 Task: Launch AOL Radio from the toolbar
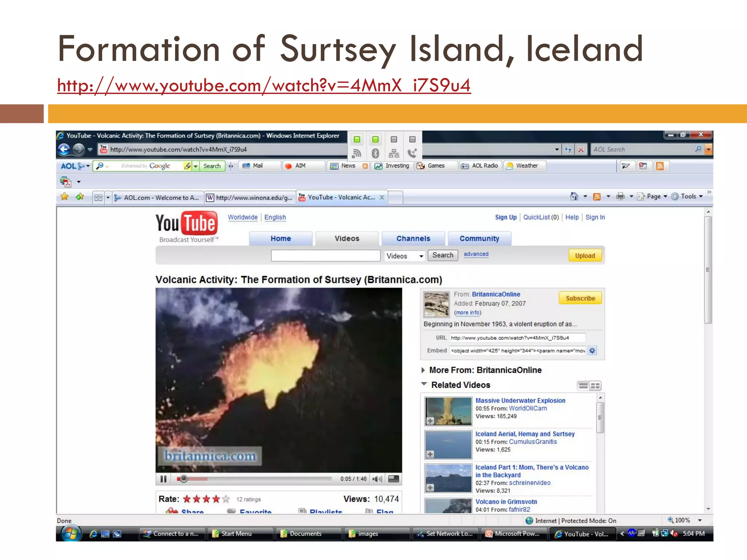pos(480,166)
